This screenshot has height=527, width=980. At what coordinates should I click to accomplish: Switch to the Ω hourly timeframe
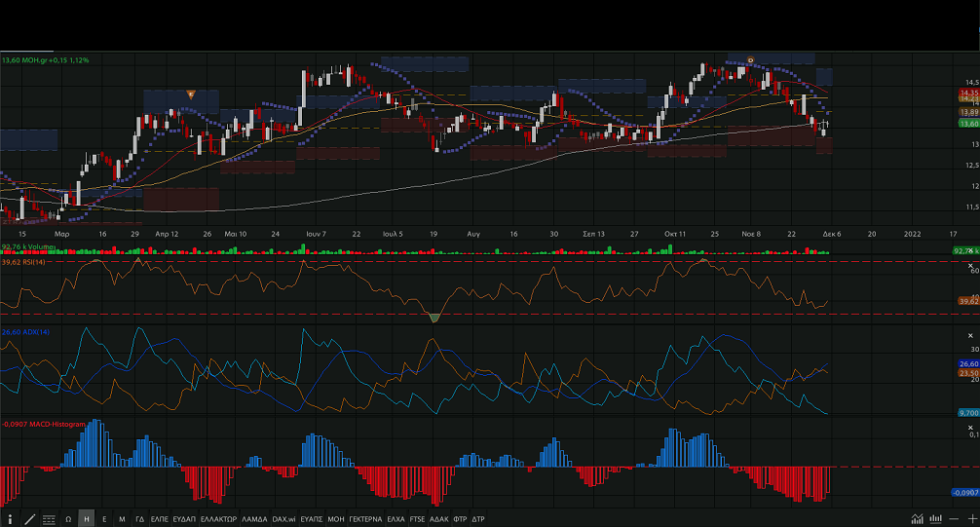(x=68, y=519)
